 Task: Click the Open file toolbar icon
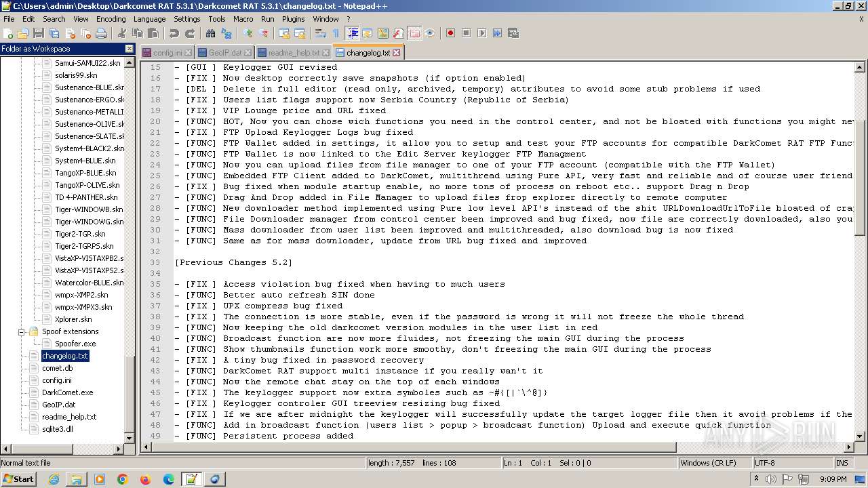coord(23,33)
